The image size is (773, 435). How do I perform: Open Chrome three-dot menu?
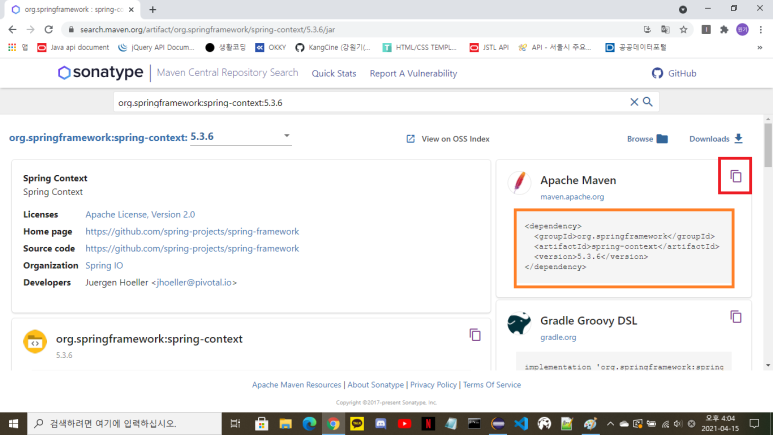761,30
